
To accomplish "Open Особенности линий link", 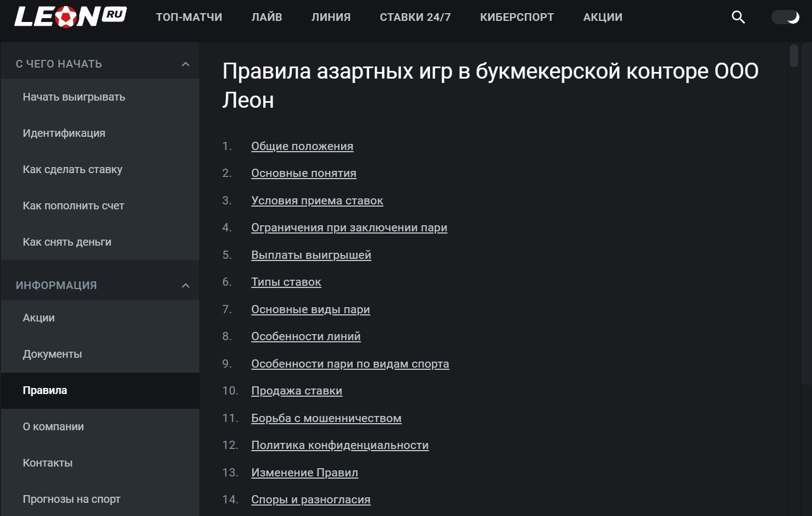I will point(305,336).
